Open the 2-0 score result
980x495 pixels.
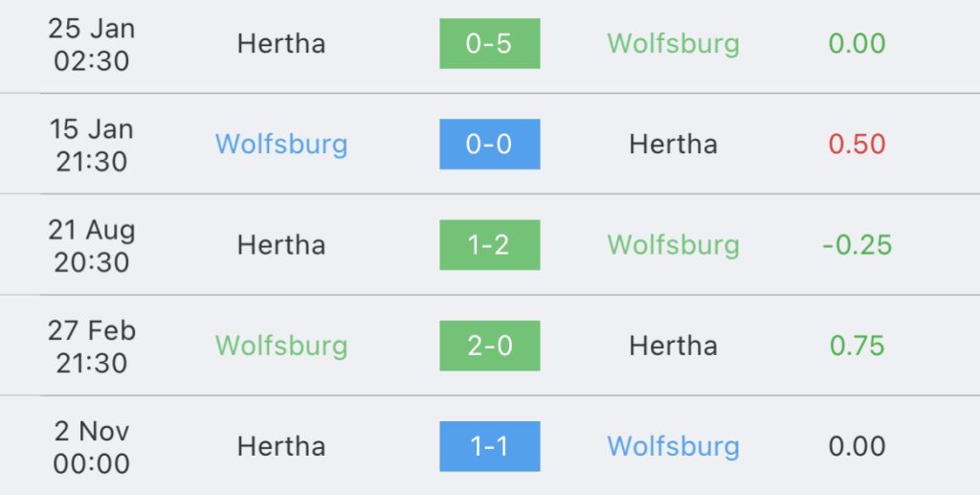point(489,346)
